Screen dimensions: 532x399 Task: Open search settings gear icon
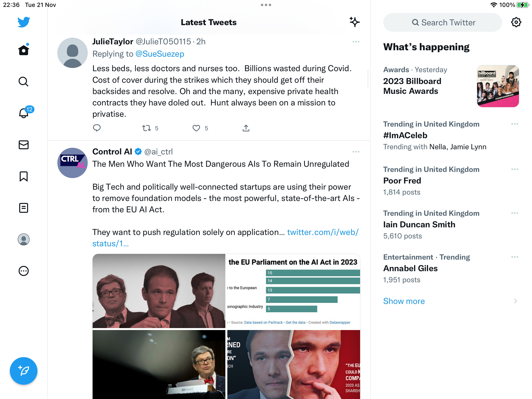pos(516,22)
